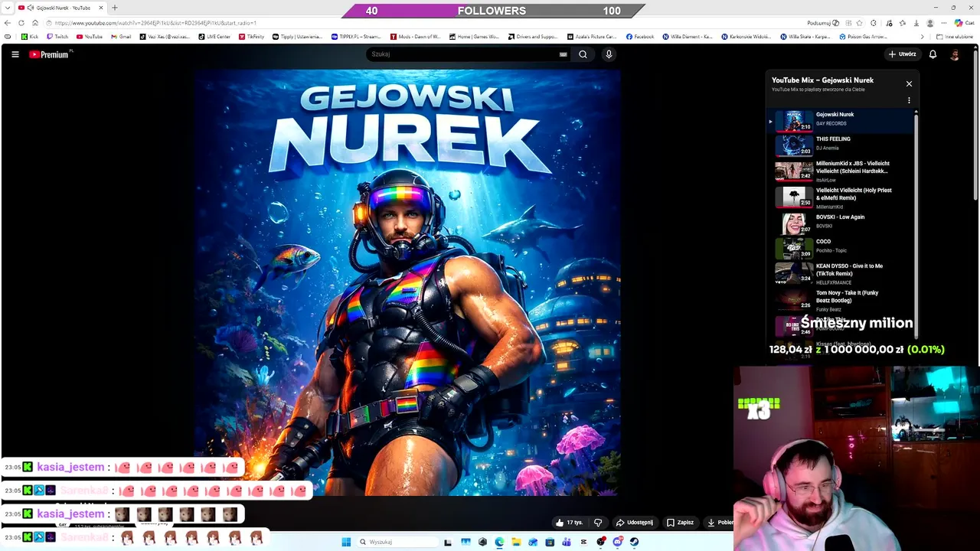Select KEAN DYSSO - Give It to Me track
980x551 pixels.
(841, 272)
